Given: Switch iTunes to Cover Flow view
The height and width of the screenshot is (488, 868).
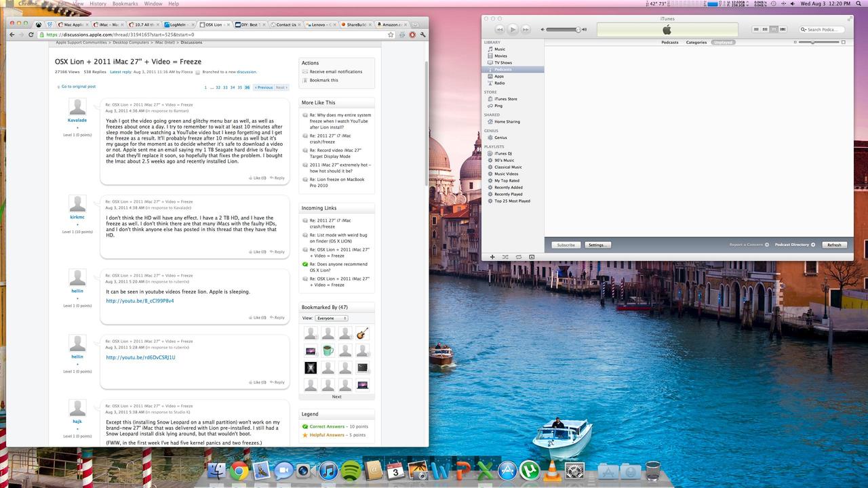Looking at the screenshot, I should (783, 29).
